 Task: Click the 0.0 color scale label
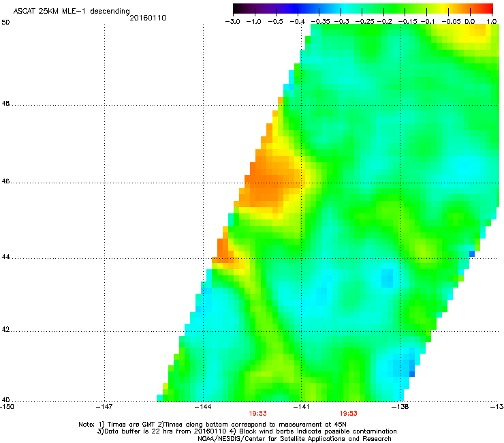click(x=470, y=22)
